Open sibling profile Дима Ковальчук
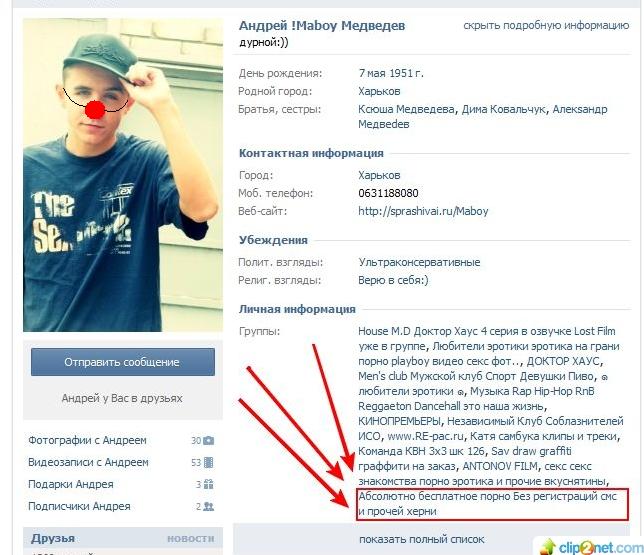This screenshot has height=555, width=644. point(504,109)
